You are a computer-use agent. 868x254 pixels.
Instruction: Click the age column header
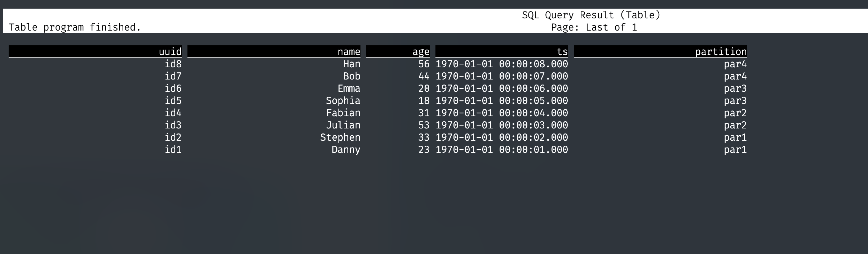[398, 51]
